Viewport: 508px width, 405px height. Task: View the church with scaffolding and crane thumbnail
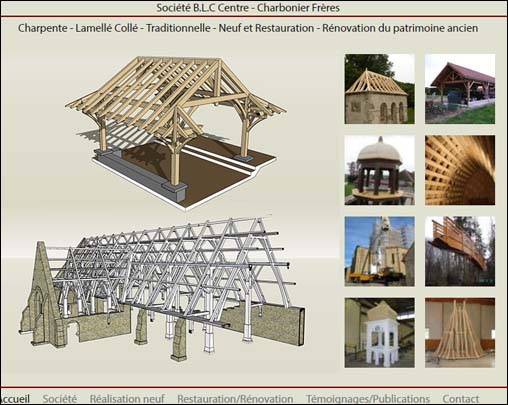pos(380,251)
